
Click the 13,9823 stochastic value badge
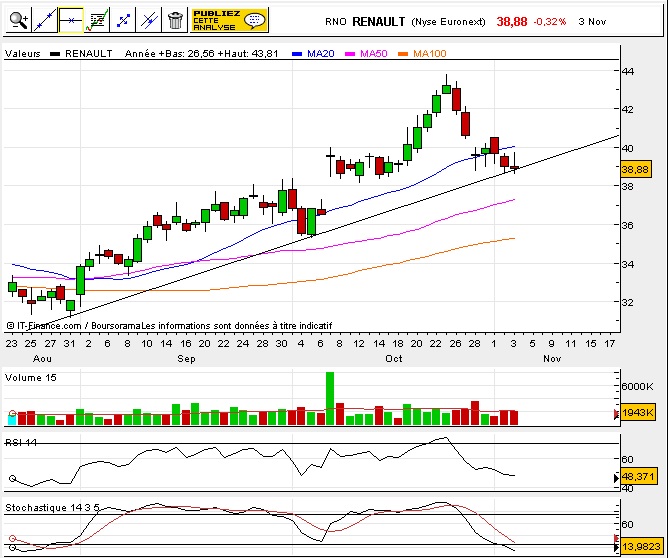tap(640, 546)
